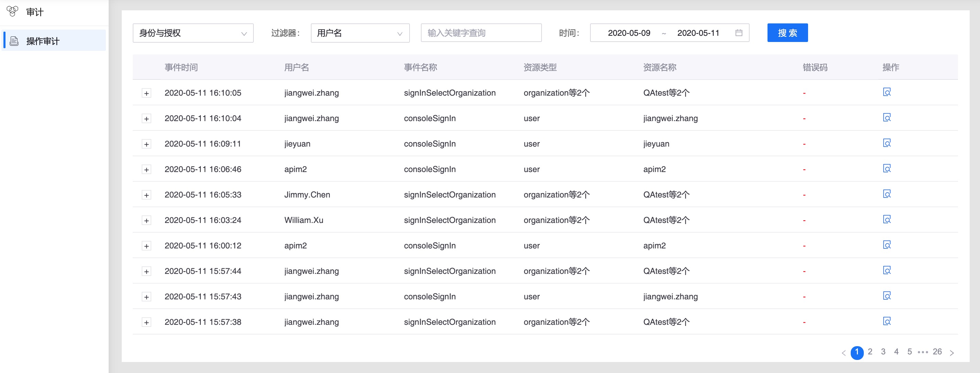The height and width of the screenshot is (373, 980).
Task: Go to page 3
Action: (x=883, y=352)
